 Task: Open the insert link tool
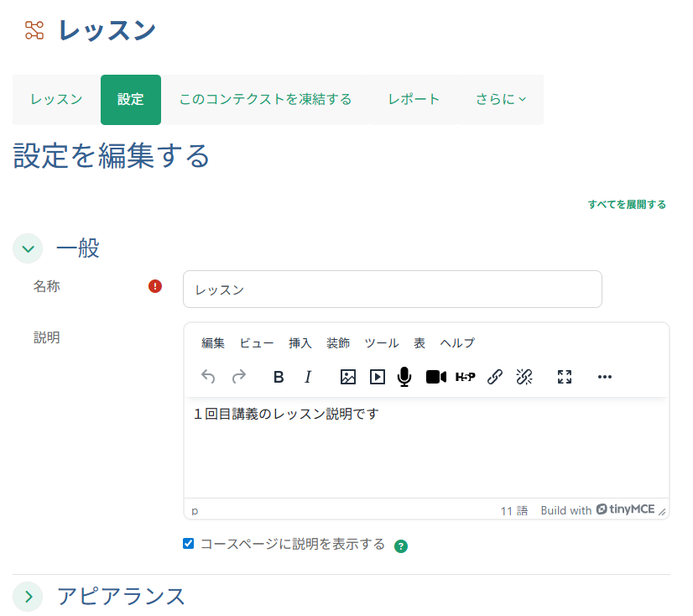tap(495, 377)
